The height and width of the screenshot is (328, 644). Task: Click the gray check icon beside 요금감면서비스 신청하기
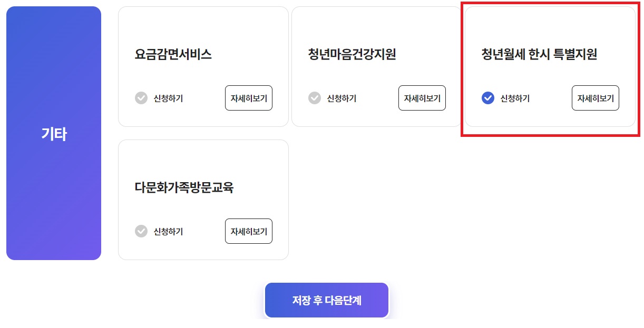(x=141, y=98)
